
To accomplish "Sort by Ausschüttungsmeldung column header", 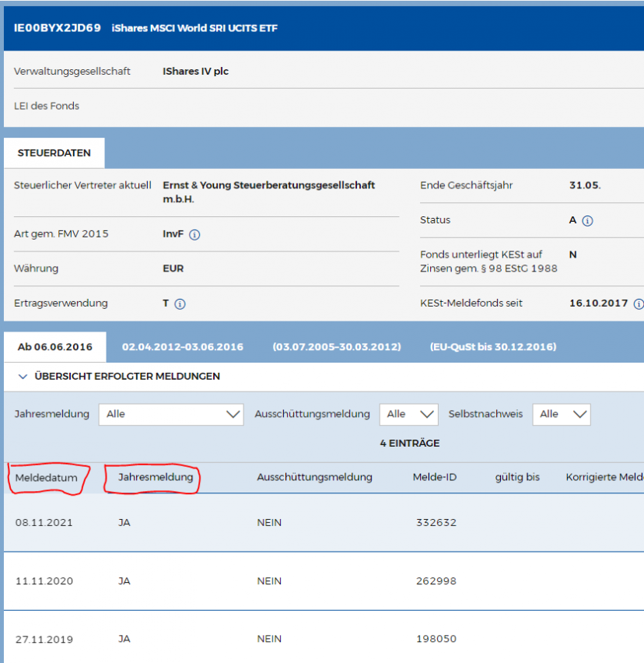I will coord(314,477).
